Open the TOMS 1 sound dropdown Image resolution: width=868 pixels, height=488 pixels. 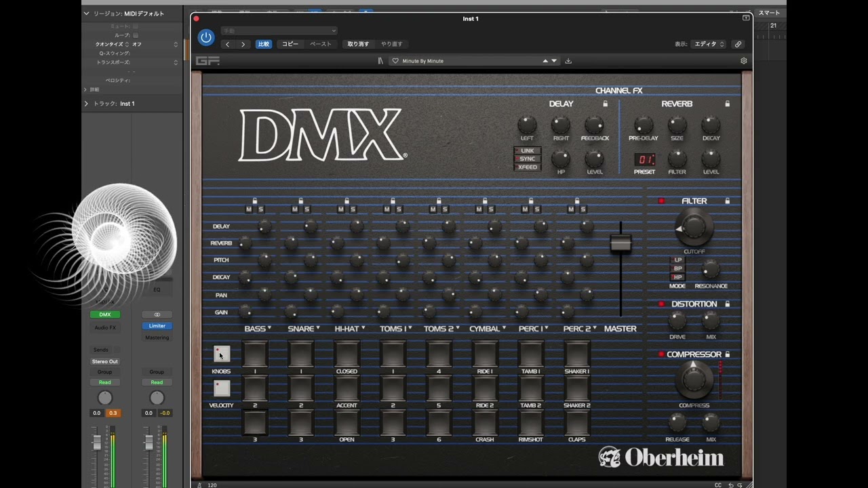[395, 329]
